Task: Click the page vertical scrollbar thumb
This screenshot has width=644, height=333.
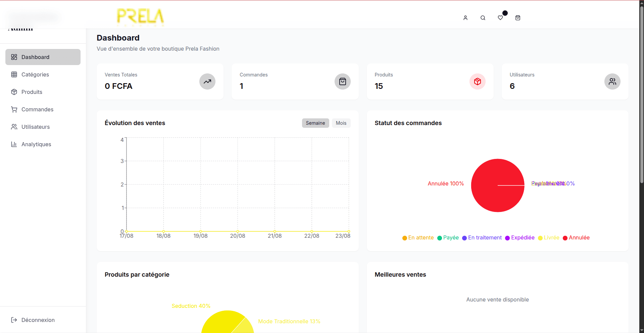Action: [641, 94]
